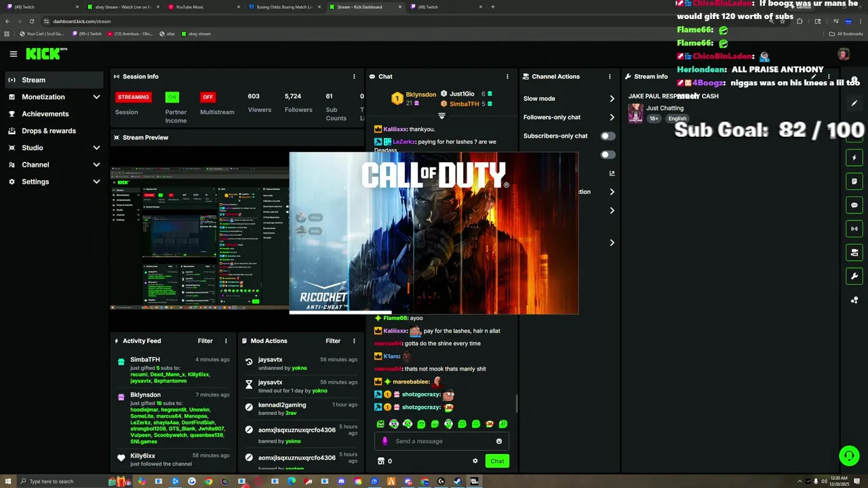Viewport: 868px width, 488px height.
Task: Open Chat panel three-dot menu
Action: tap(507, 77)
